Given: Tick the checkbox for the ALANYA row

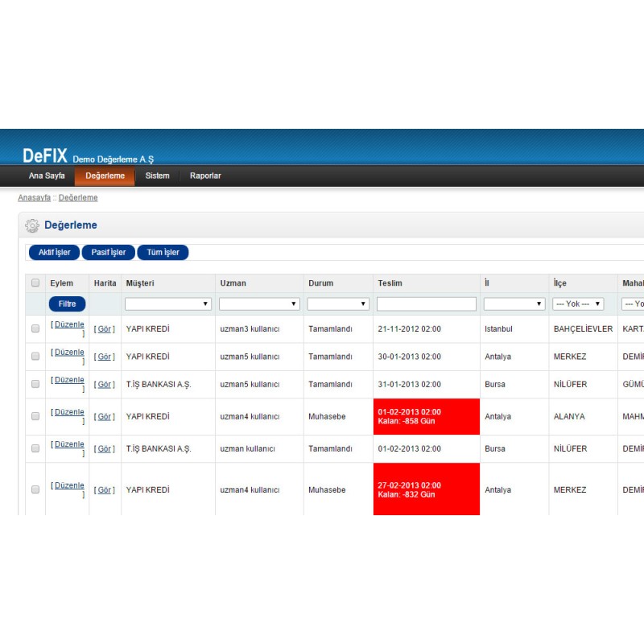Looking at the screenshot, I should [x=35, y=416].
